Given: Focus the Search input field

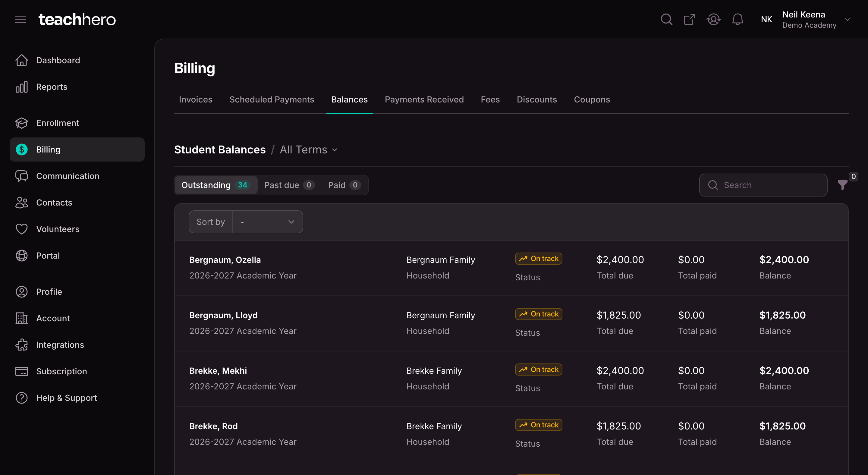Looking at the screenshot, I should coord(763,185).
